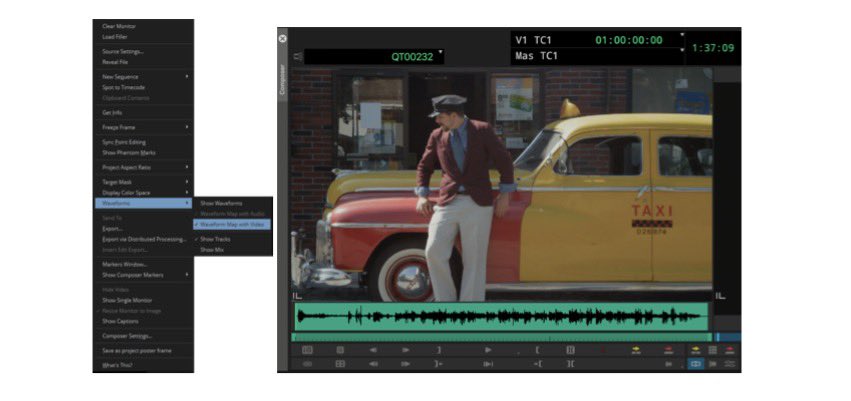Open the QT00232 clip name dropdown

[x=441, y=53]
